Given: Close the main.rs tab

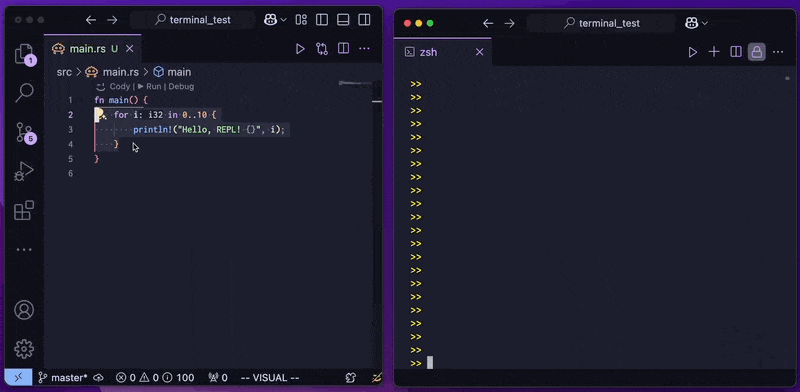Looking at the screenshot, I should pos(130,49).
